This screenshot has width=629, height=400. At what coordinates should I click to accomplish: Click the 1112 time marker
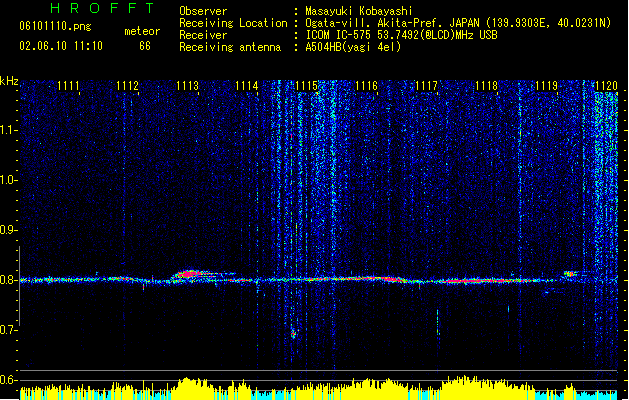click(x=127, y=85)
